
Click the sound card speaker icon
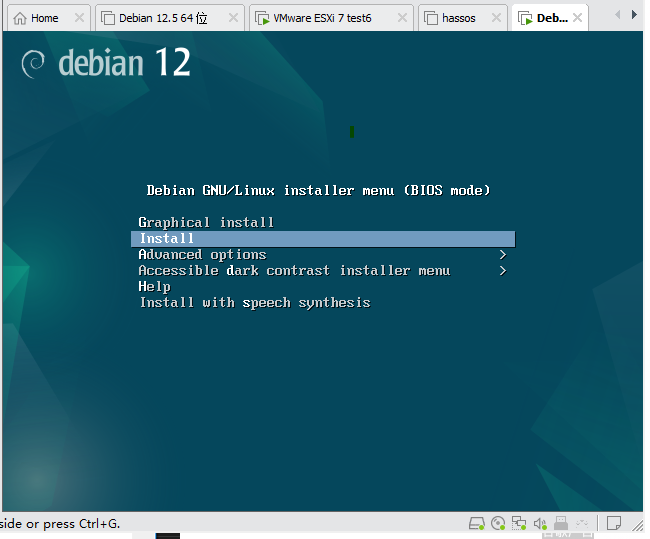pyautogui.click(x=540, y=524)
